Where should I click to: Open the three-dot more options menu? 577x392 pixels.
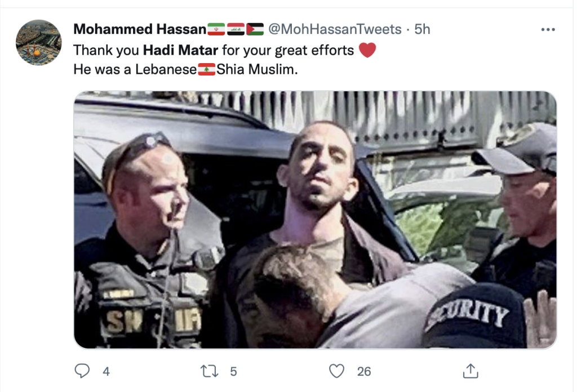[x=548, y=29]
